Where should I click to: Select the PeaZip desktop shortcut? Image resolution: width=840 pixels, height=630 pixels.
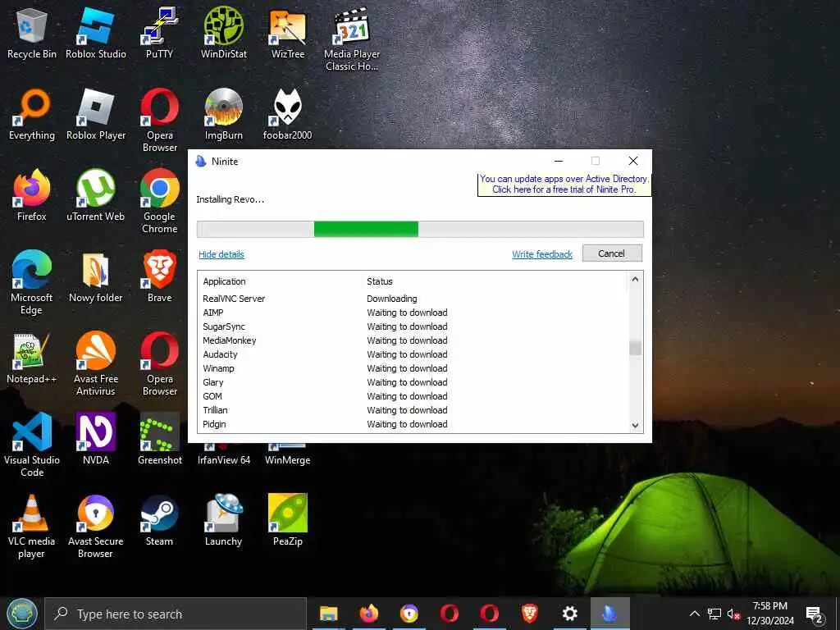click(288, 521)
